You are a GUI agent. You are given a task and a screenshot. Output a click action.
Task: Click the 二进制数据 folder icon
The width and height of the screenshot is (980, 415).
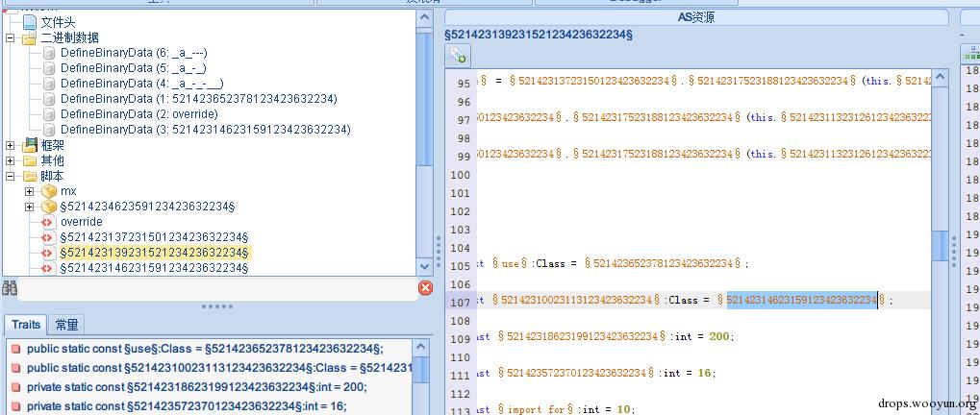point(30,38)
